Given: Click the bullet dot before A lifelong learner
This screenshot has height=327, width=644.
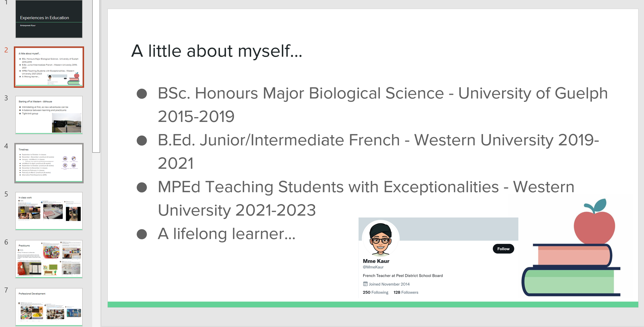Looking at the screenshot, I should tap(142, 234).
